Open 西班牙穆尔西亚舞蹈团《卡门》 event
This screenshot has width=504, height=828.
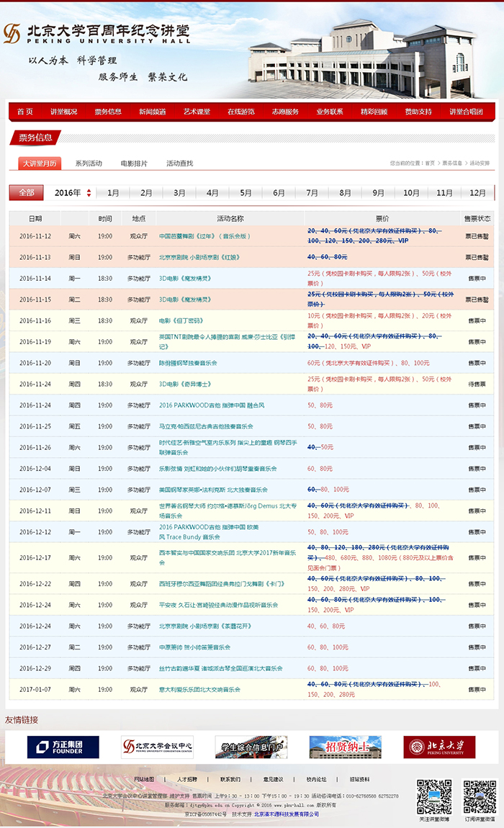pos(221,583)
